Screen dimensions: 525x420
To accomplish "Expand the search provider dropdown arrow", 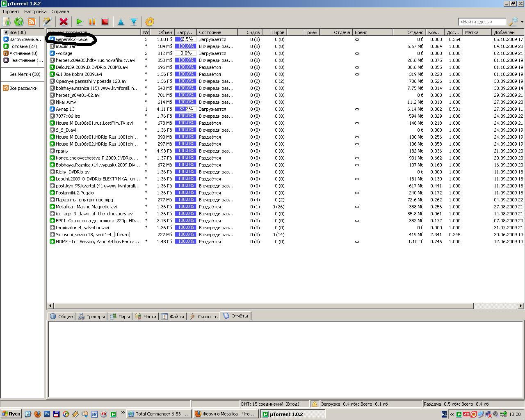I will 522,22.
